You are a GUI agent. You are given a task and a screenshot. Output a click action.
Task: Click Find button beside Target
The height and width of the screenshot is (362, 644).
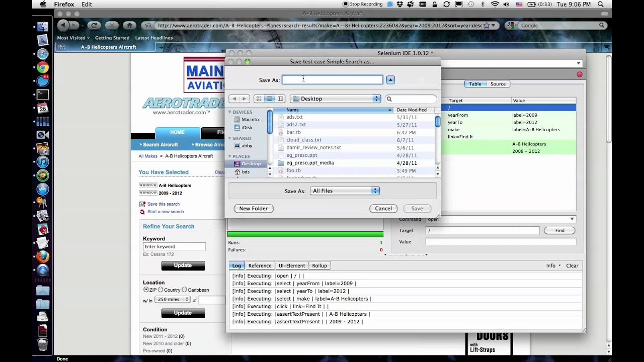click(x=559, y=230)
